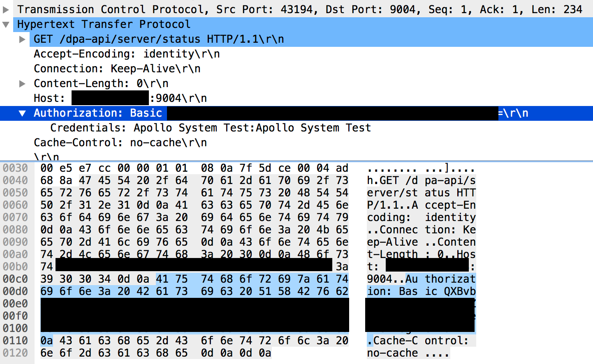Select the Cache-Control: no-cache header line
Image resolution: width=593 pixels, height=364 pixels.
[x=120, y=143]
